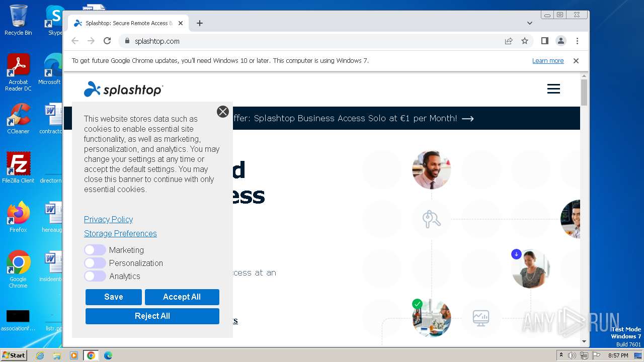This screenshot has width=644, height=362.
Task: Click the page vertical scrollbar thumb
Action: [x=584, y=93]
